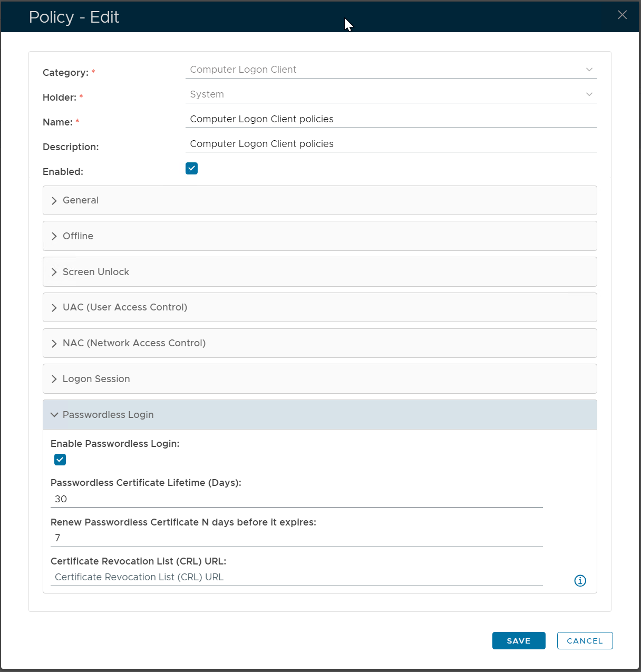Image resolution: width=641 pixels, height=672 pixels.
Task: Expand the General section
Action: coord(319,200)
